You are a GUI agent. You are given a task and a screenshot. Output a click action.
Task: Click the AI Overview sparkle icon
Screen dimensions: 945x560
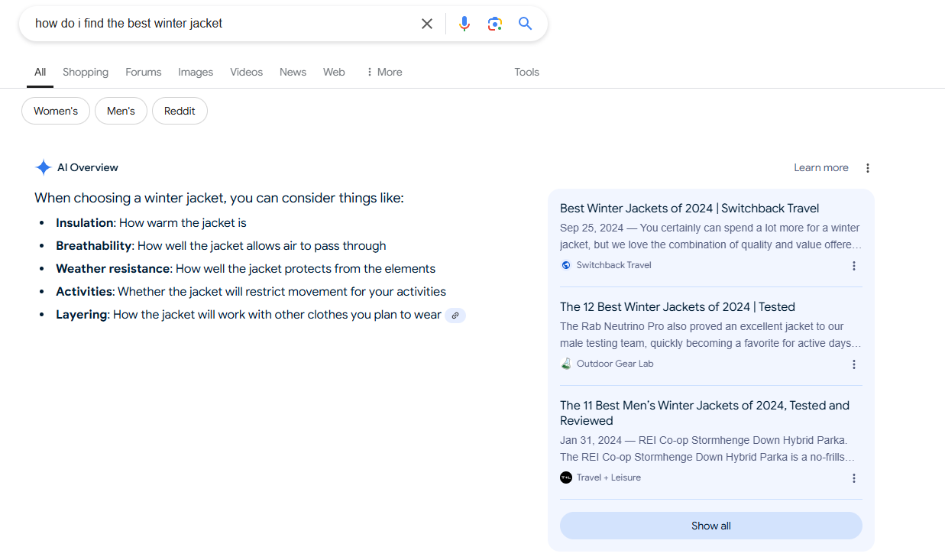point(44,167)
